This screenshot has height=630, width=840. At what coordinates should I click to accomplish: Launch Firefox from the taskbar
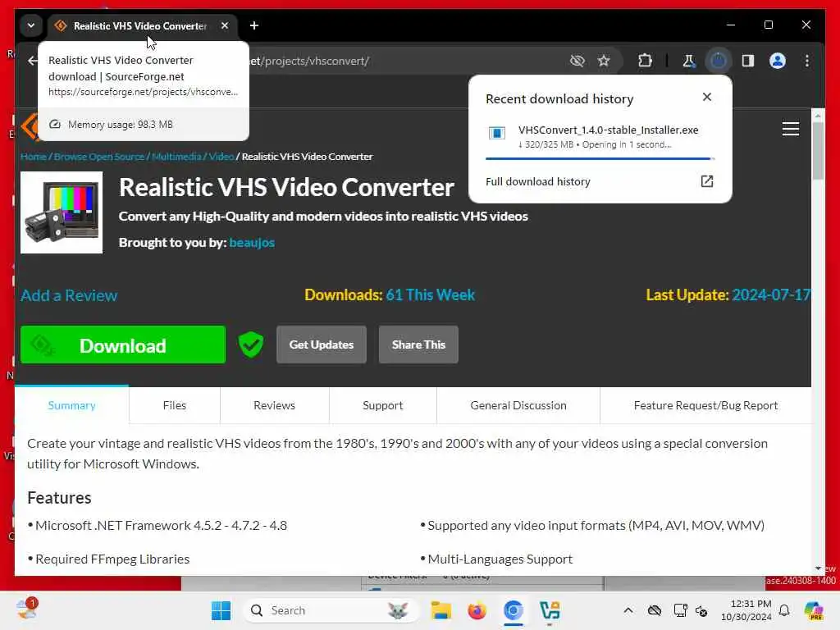pos(477,610)
